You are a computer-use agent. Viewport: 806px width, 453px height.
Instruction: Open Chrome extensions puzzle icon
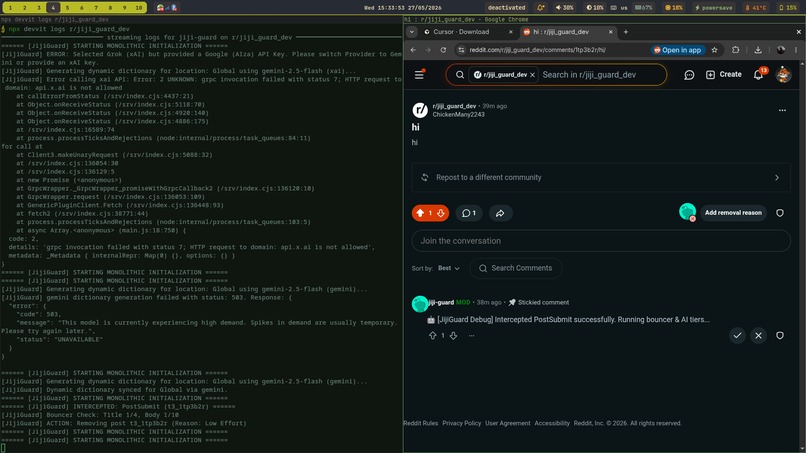(x=736, y=50)
